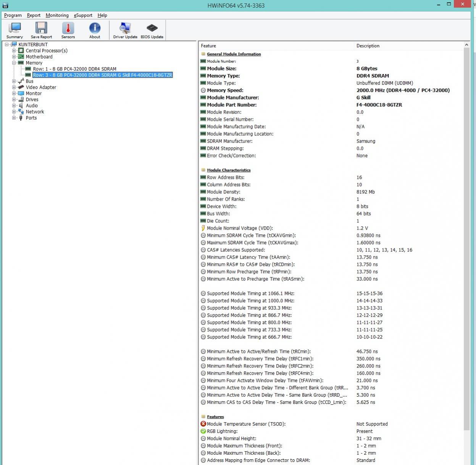
Task: Click the clock icon beside Memory Speed
Action: (203, 90)
